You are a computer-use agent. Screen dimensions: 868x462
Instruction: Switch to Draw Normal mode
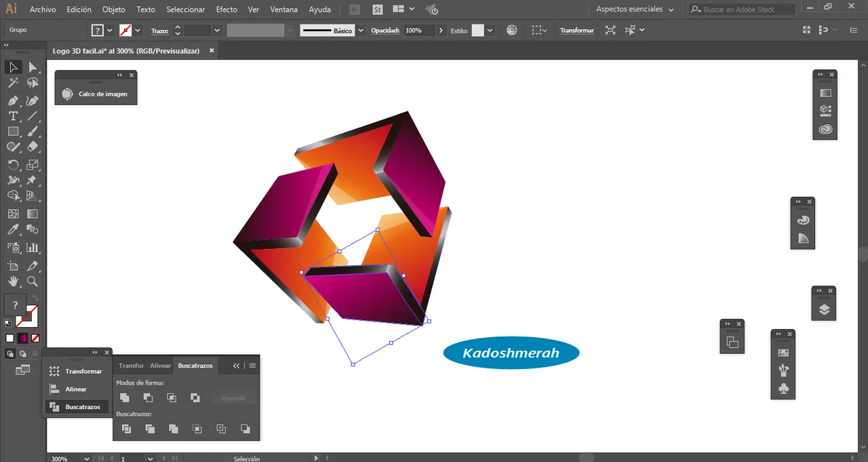pos(10,353)
